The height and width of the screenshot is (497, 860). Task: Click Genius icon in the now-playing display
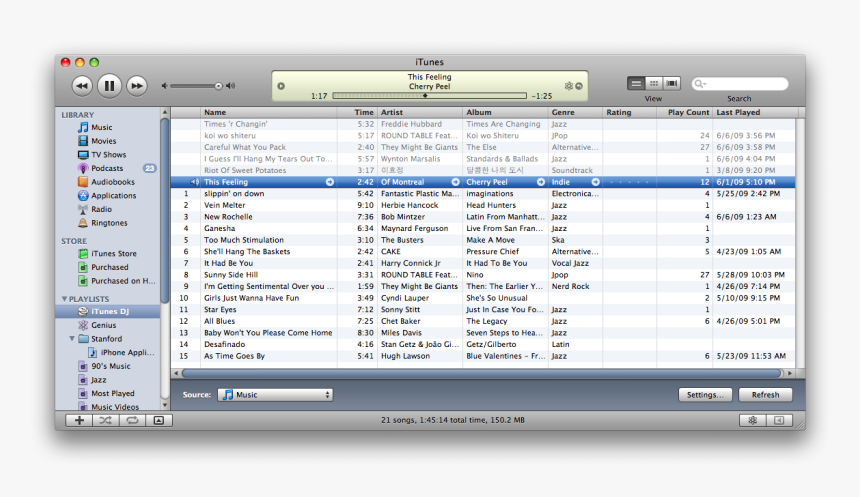pyautogui.click(x=568, y=86)
